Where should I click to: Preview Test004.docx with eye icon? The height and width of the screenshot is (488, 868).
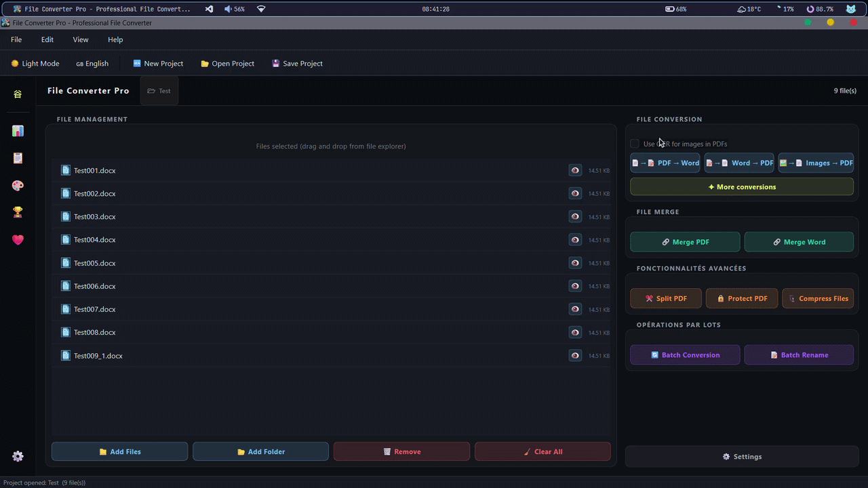575,239
